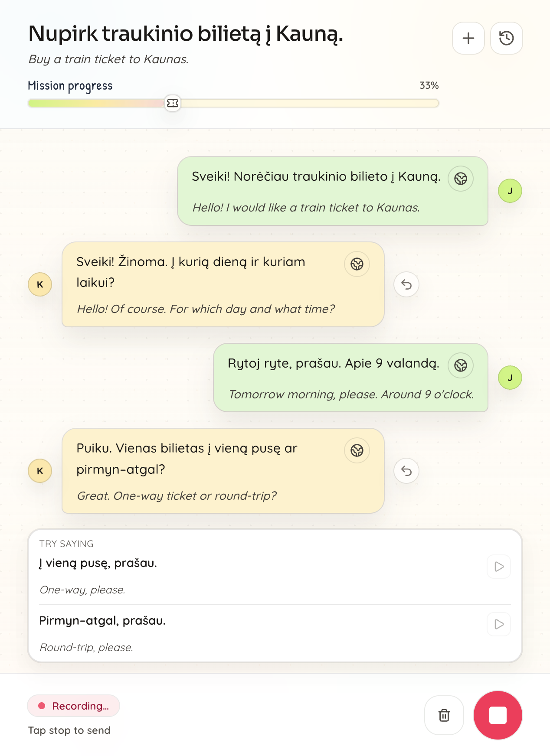Show translation of the first green message
This screenshot has height=756, width=550.
(x=460, y=178)
